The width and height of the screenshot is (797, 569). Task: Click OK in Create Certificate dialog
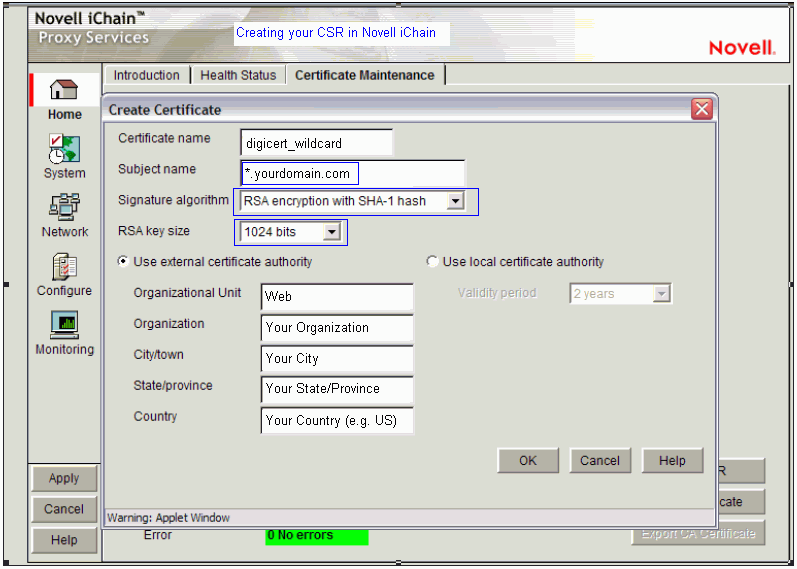pyautogui.click(x=528, y=460)
